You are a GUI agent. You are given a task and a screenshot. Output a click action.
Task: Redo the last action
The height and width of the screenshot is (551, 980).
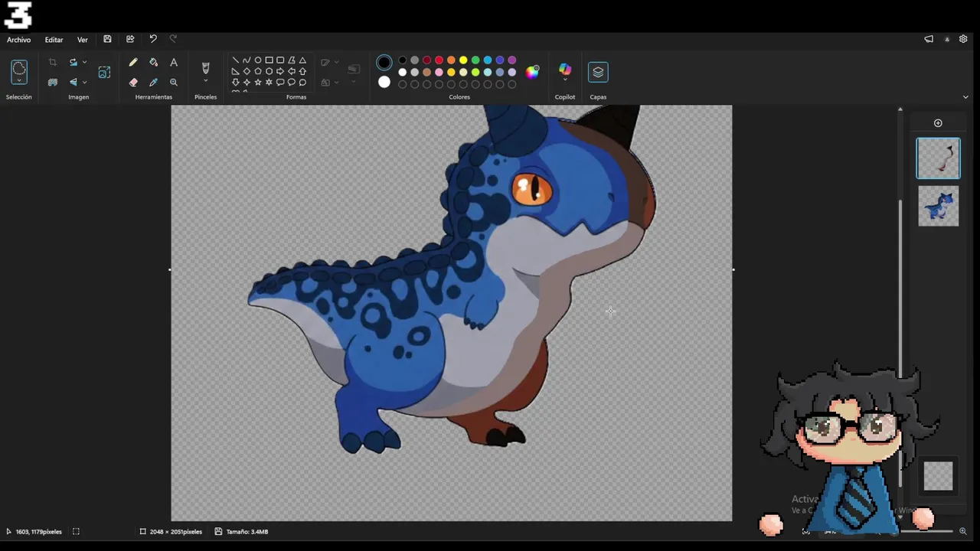point(173,39)
